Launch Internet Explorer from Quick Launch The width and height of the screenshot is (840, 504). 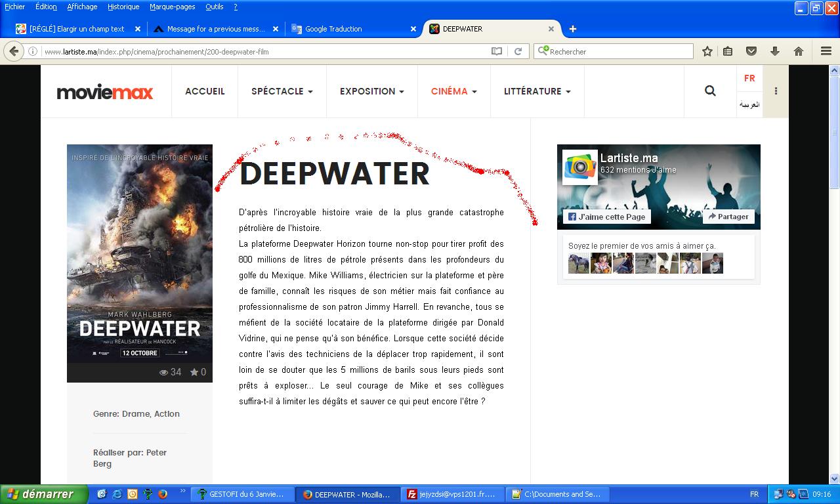coord(117,494)
